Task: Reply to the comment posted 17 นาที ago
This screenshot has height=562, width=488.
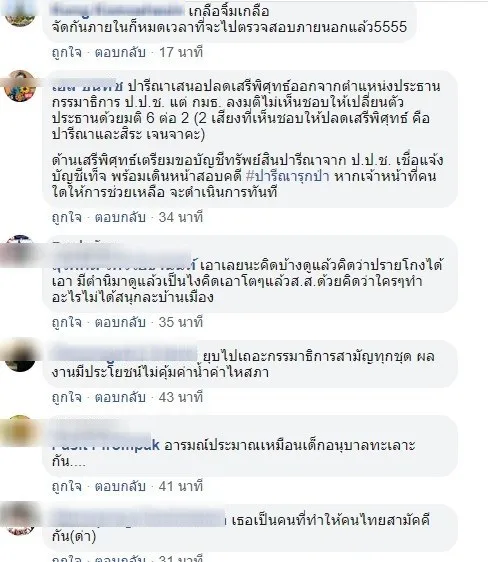Action: [120, 52]
